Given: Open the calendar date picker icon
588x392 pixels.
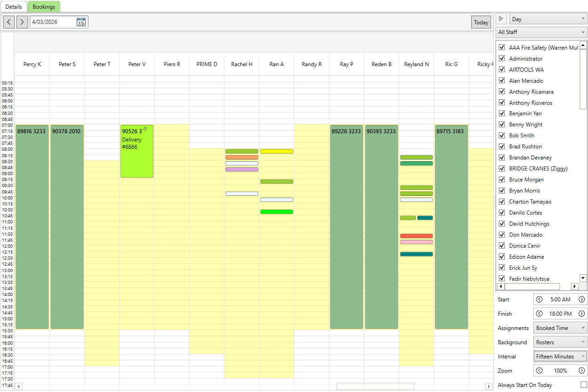Looking at the screenshot, I should click(81, 22).
